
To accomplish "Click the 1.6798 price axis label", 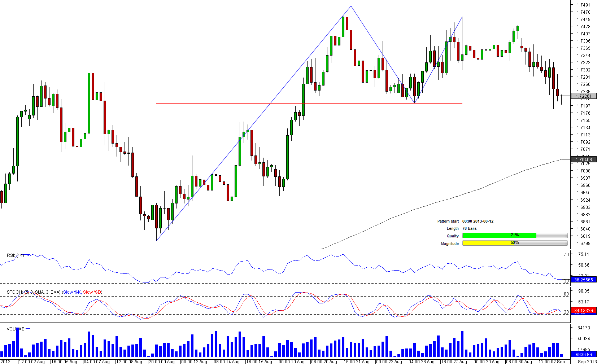I will pos(583,244).
